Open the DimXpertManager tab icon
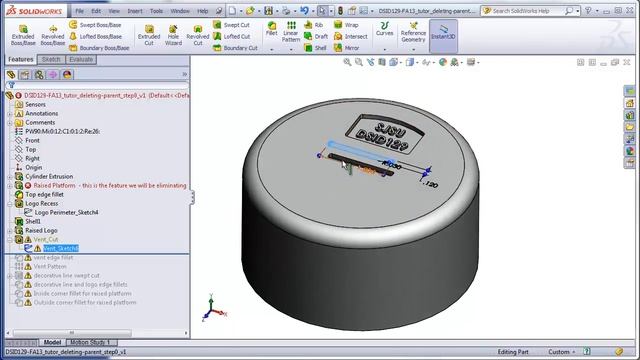 53,75
